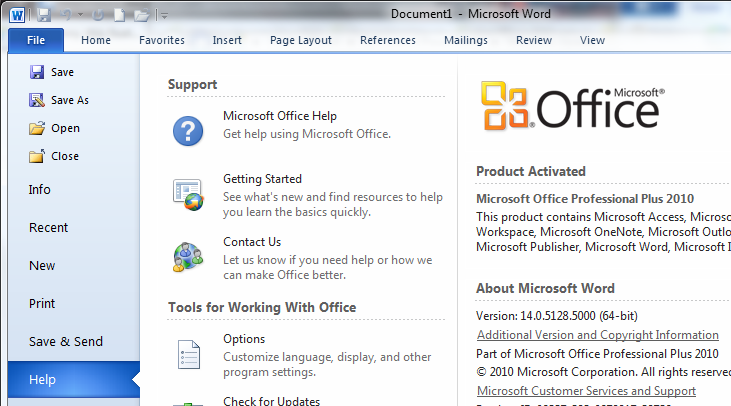Image resolution: width=731 pixels, height=406 pixels.
Task: Click the Save floppy disk icon in sidebar
Action: (37, 72)
